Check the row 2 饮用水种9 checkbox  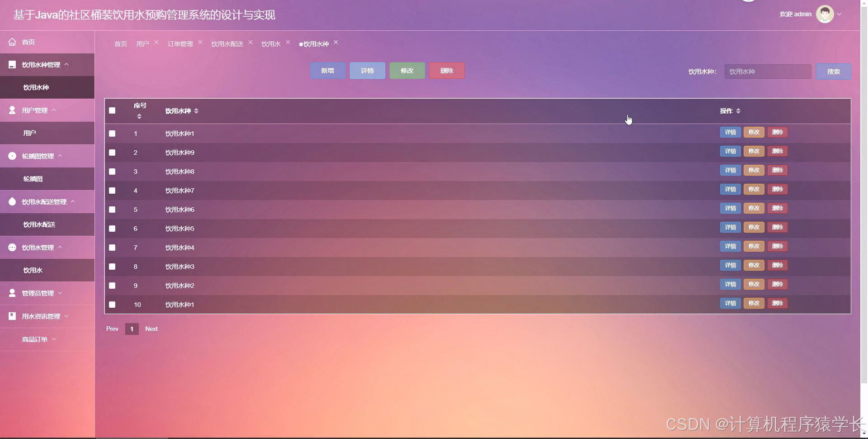(112, 153)
